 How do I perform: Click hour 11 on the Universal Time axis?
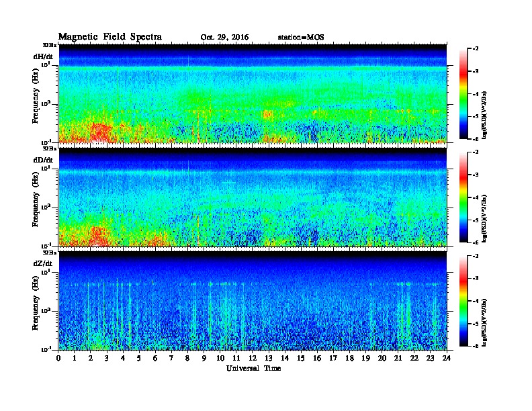click(x=236, y=359)
